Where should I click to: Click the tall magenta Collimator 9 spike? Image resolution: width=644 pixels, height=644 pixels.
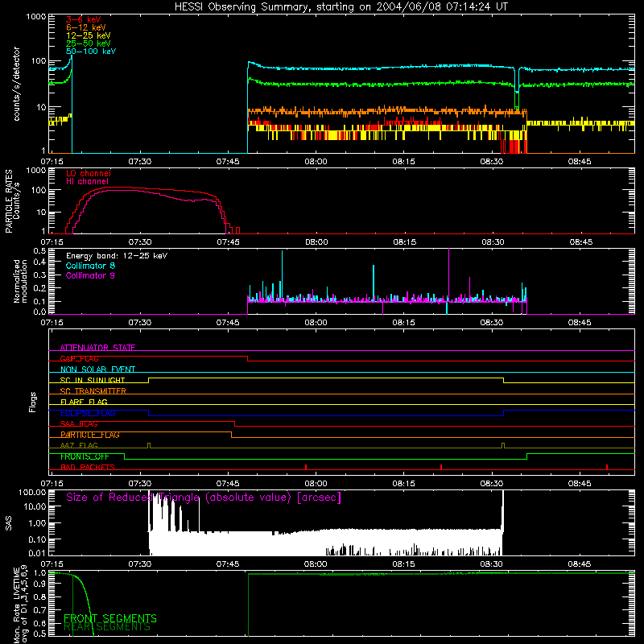click(x=448, y=275)
